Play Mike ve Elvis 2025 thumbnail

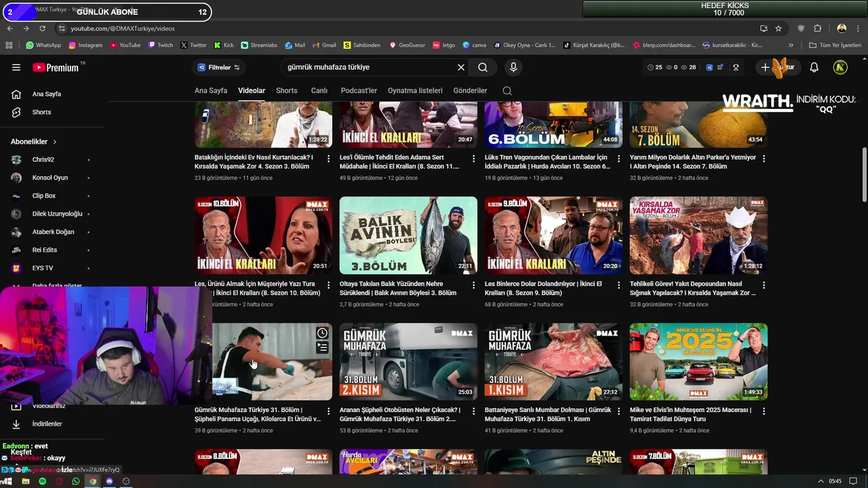tap(698, 362)
